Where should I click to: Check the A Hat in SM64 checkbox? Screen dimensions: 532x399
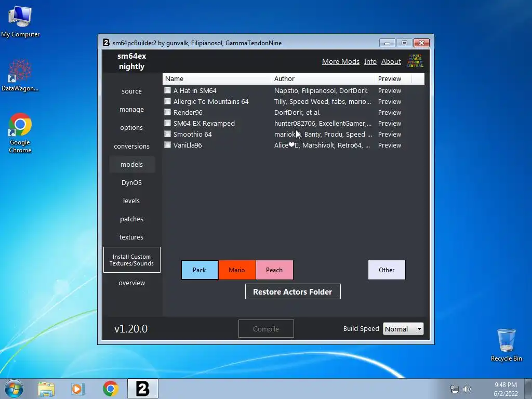[x=168, y=90]
